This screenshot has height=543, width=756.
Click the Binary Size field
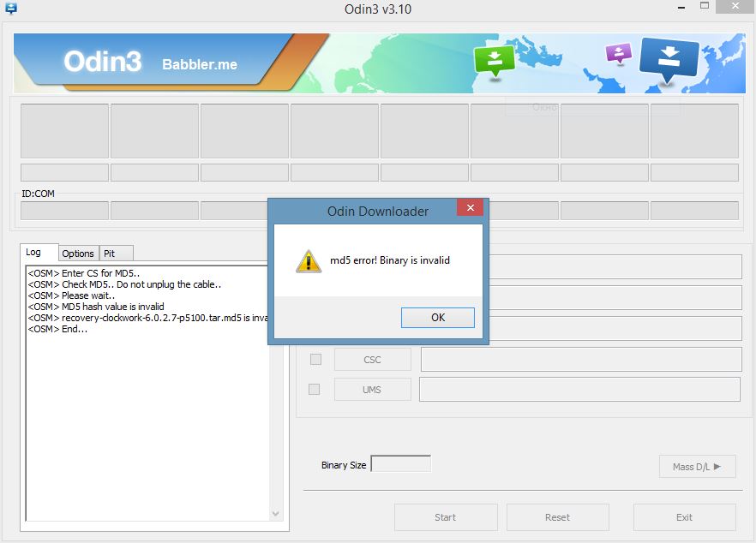point(400,463)
